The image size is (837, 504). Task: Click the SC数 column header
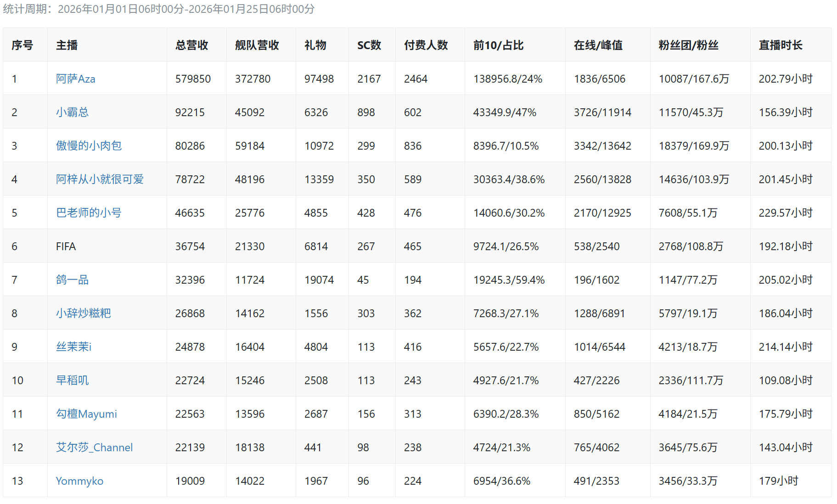[369, 45]
